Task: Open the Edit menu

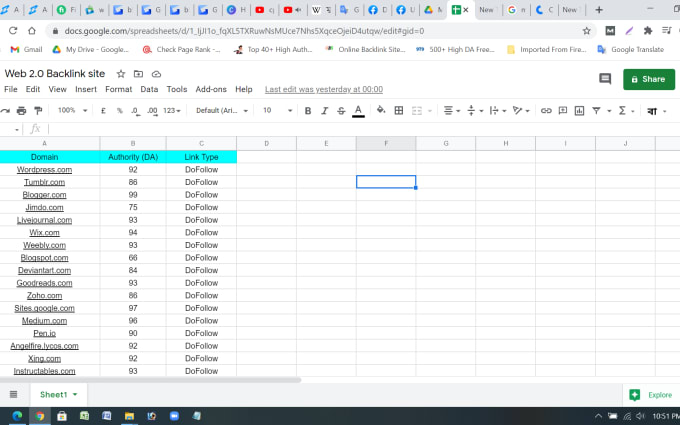Action: pos(33,89)
